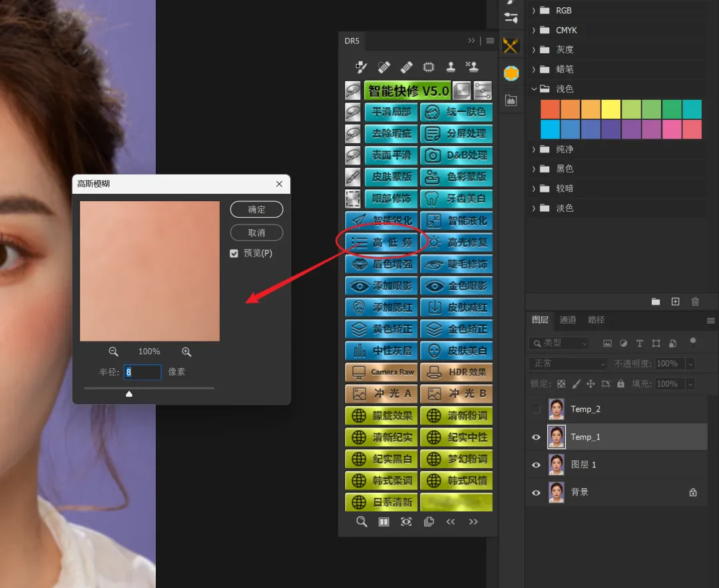Expand the CMYK swatch folder
Image resolution: width=719 pixels, height=588 pixels.
coord(533,30)
